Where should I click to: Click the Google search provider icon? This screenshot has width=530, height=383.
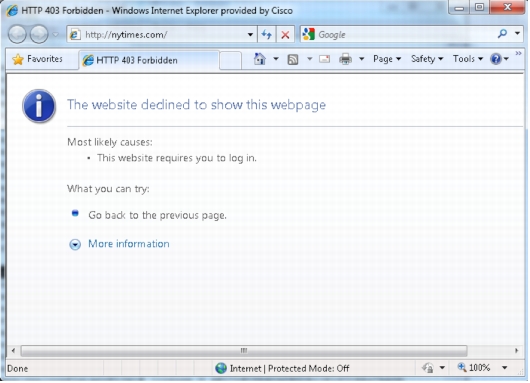pyautogui.click(x=309, y=34)
